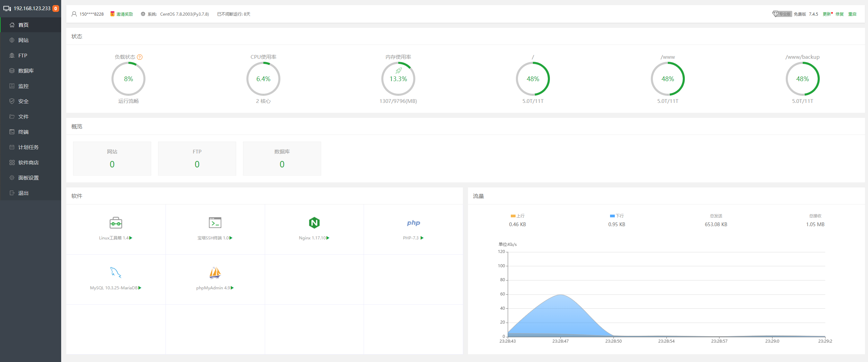Open the 宝塔SSH终端 terminal icon
The image size is (868, 362).
(x=215, y=223)
